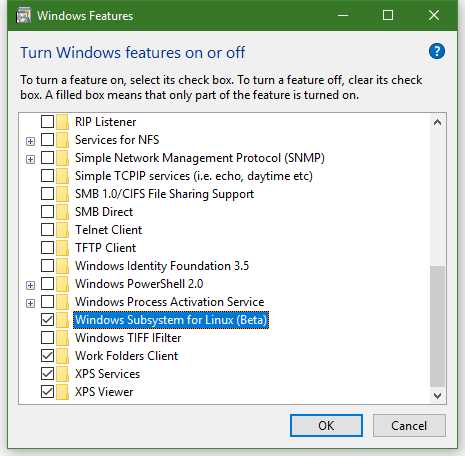
Task: Tick the TFTP Client checkbox
Action: coord(47,248)
